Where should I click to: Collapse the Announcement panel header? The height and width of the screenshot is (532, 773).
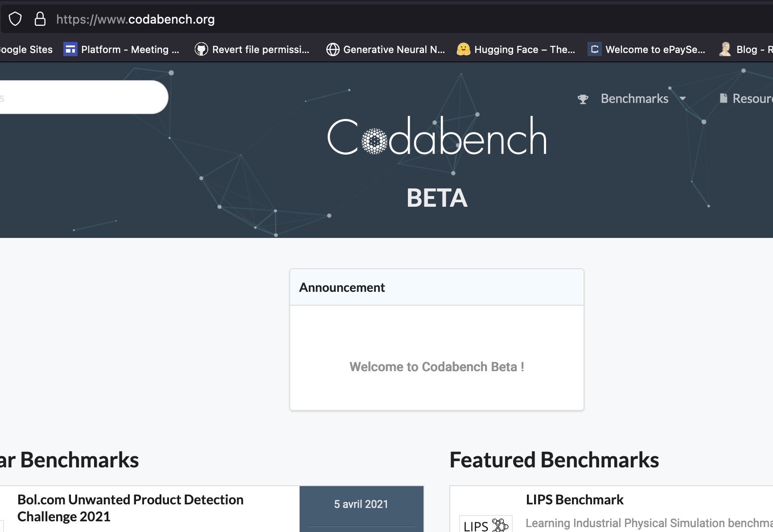point(341,287)
